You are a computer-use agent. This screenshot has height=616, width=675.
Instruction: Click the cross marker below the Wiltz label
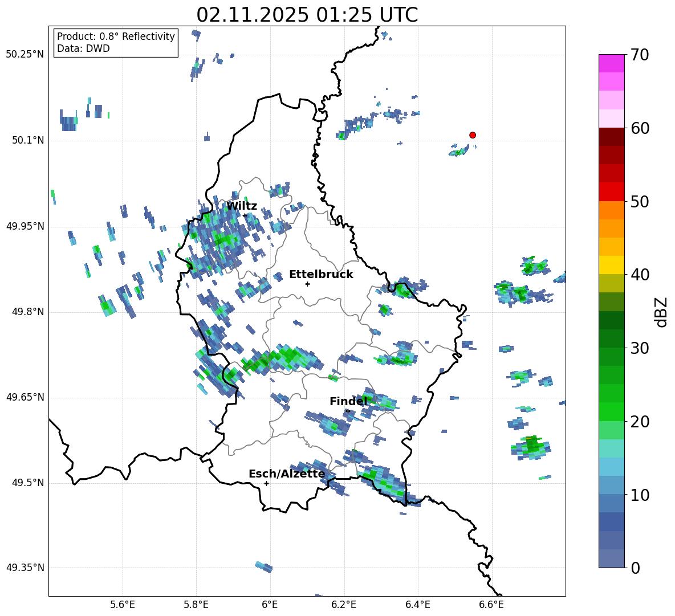(245, 215)
